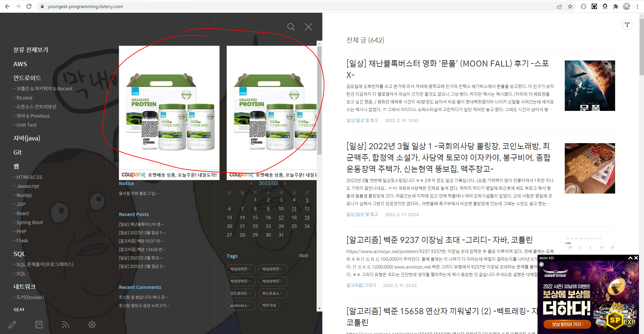Click the Moonfall poster thumbnail

(590, 86)
